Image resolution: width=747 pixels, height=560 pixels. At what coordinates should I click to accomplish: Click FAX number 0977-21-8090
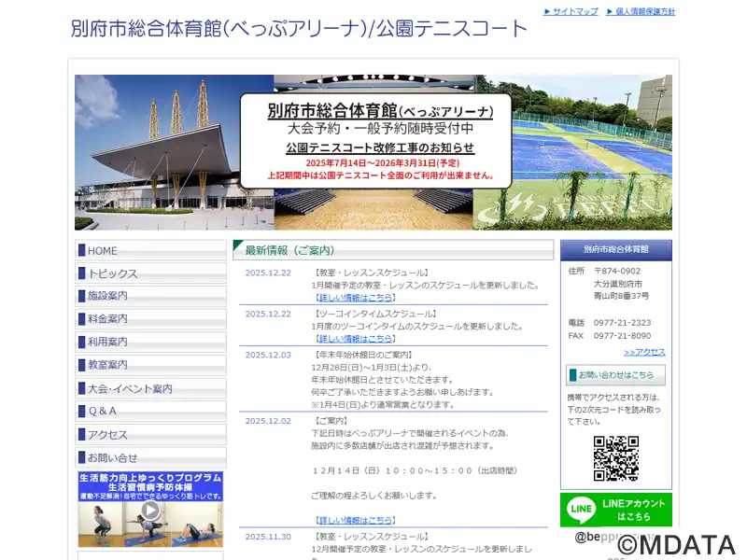622,336
